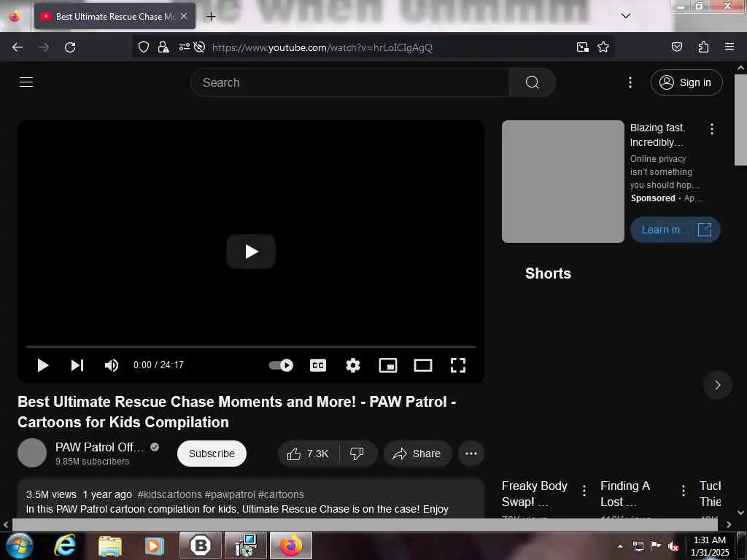Like the video with 7.3K likes

tap(309, 454)
